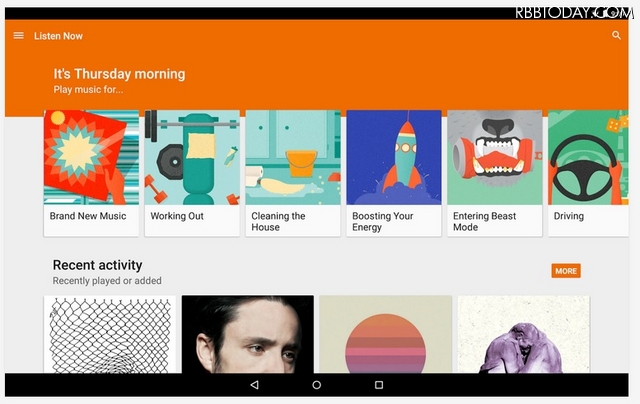Open the Working Out station artwork
The width and height of the screenshot is (640, 404).
click(192, 157)
